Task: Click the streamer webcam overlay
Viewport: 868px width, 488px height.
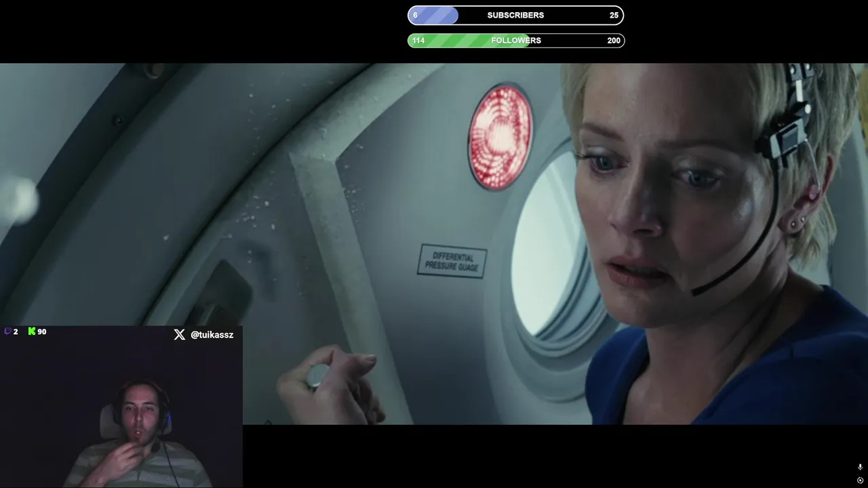Action: (x=121, y=407)
